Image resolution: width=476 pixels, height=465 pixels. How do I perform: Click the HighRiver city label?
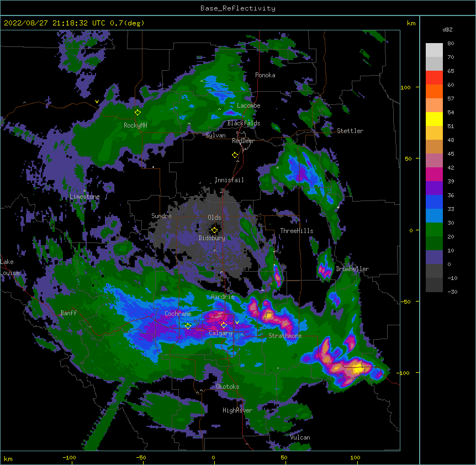coord(237,410)
